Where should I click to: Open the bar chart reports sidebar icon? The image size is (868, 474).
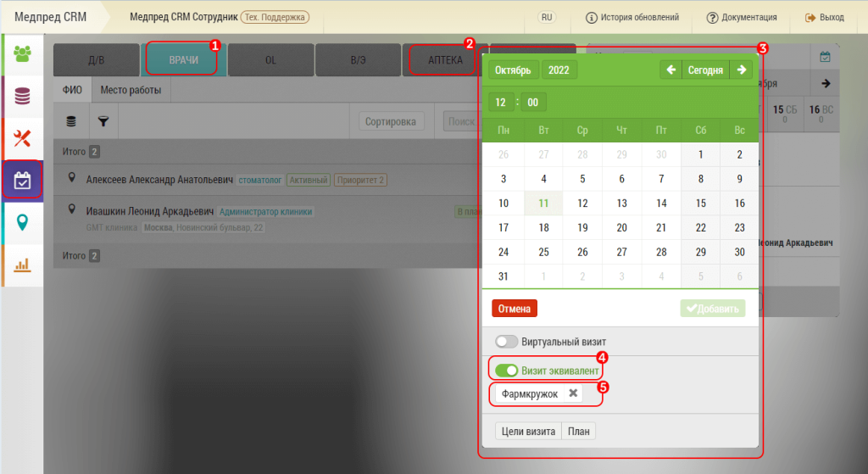(22, 264)
